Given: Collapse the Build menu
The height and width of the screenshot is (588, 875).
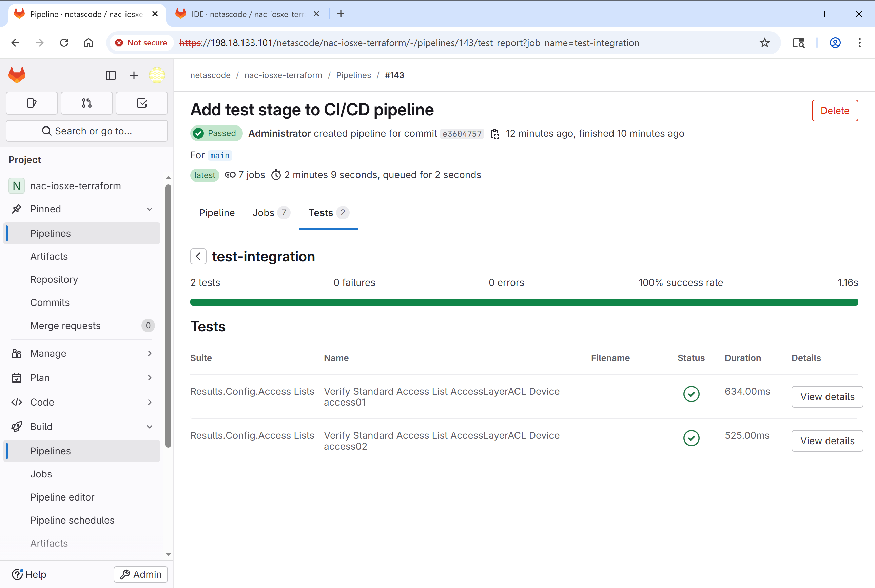Looking at the screenshot, I should pos(149,427).
